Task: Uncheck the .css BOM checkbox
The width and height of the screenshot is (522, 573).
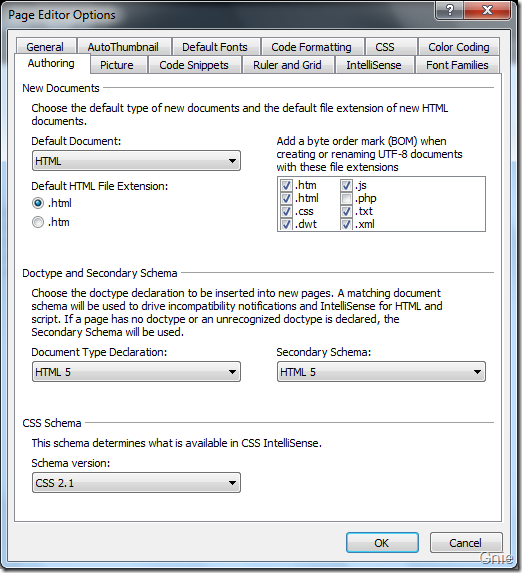Action: click(x=286, y=212)
